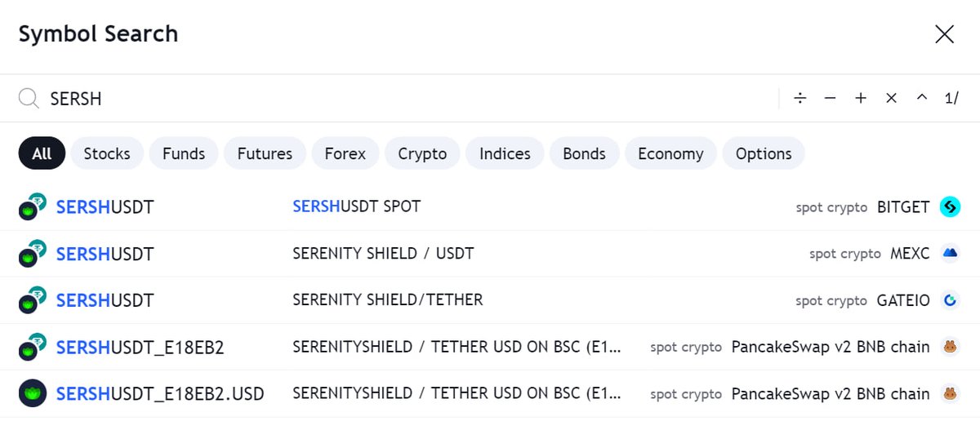Switch to the Futures filter
980x430 pixels.
[265, 153]
